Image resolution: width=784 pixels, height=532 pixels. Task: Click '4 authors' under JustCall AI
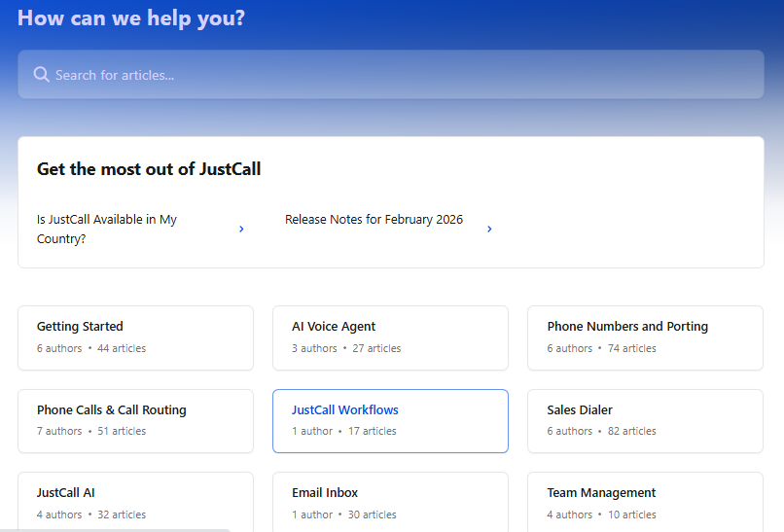coord(59,514)
